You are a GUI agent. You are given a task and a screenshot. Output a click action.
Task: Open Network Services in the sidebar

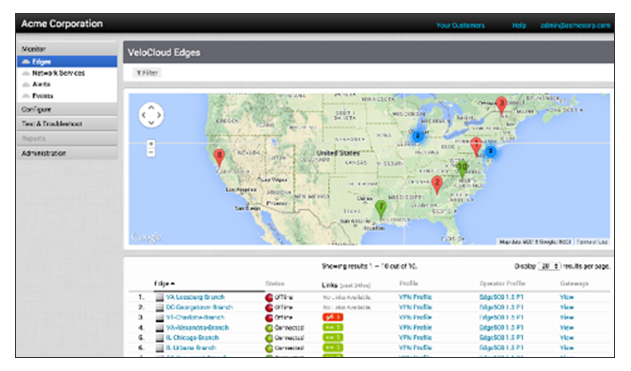pyautogui.click(x=58, y=73)
